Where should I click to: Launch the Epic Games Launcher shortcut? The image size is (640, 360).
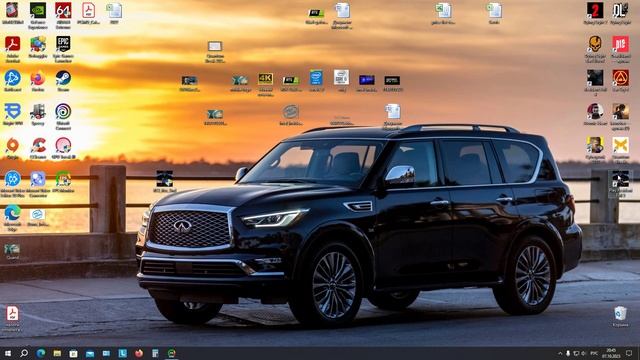point(63,49)
